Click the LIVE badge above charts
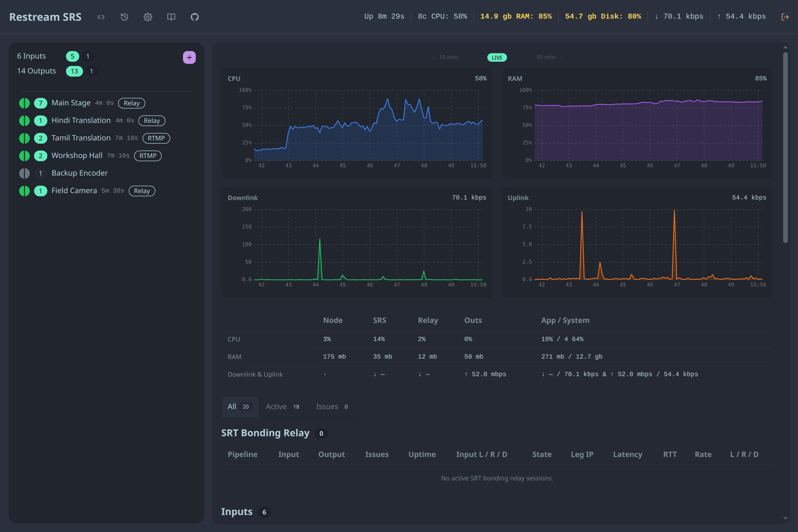The height and width of the screenshot is (532, 798). (x=497, y=58)
